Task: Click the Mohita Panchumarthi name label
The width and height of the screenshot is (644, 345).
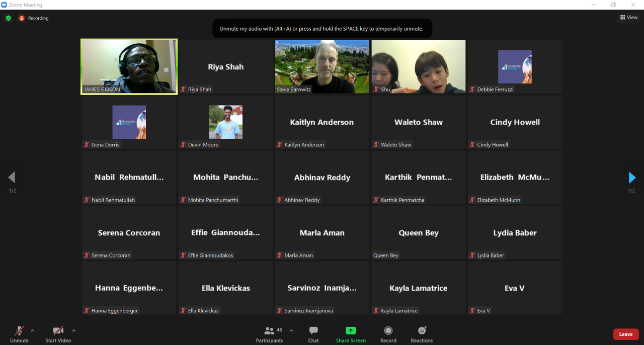Action: tap(213, 200)
